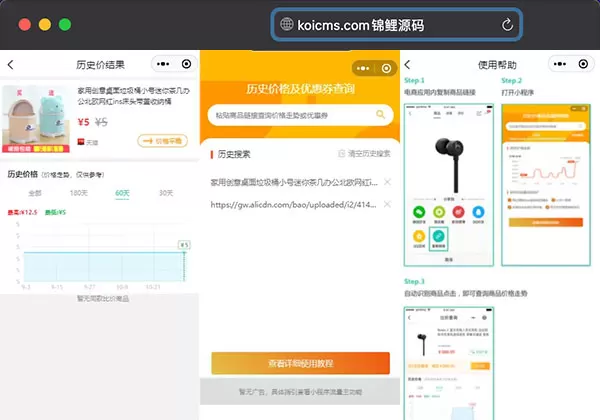
Task: Click 查看详细使用教程 orange button
Action: 300,363
